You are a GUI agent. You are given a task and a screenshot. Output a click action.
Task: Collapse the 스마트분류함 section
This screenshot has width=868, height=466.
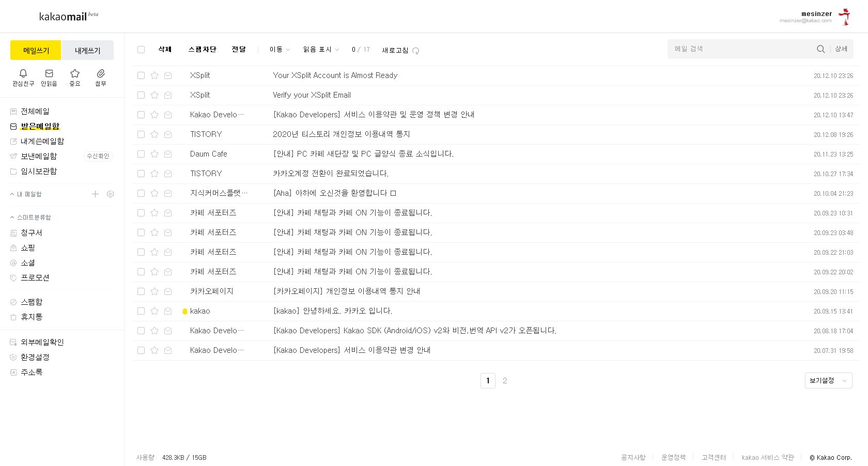tap(30, 218)
